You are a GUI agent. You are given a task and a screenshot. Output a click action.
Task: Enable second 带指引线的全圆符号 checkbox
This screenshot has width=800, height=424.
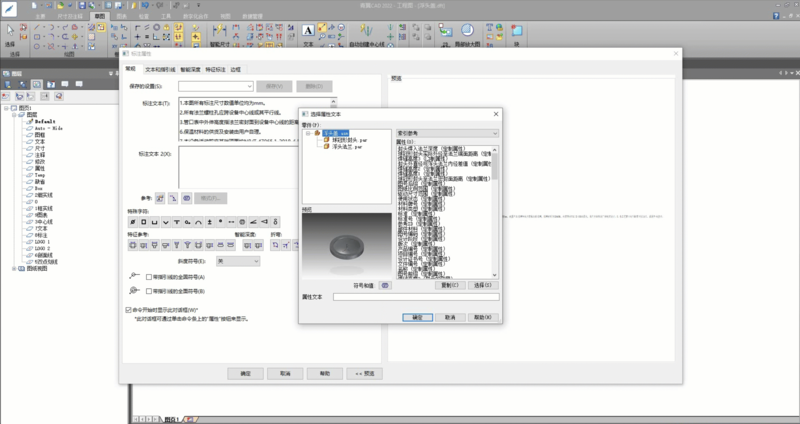149,290
